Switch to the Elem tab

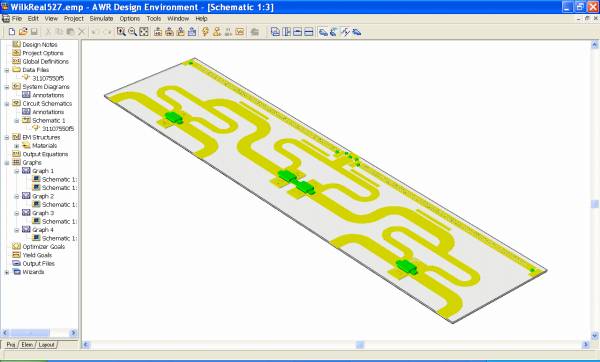tap(27, 345)
